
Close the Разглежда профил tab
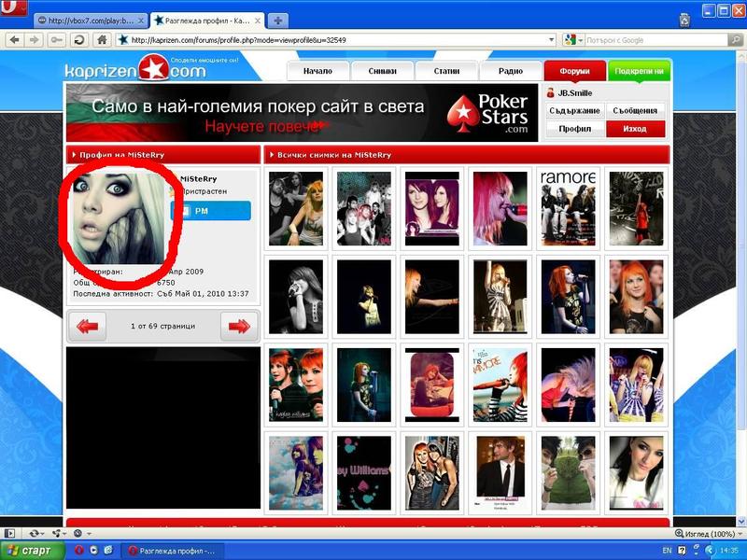258,21
